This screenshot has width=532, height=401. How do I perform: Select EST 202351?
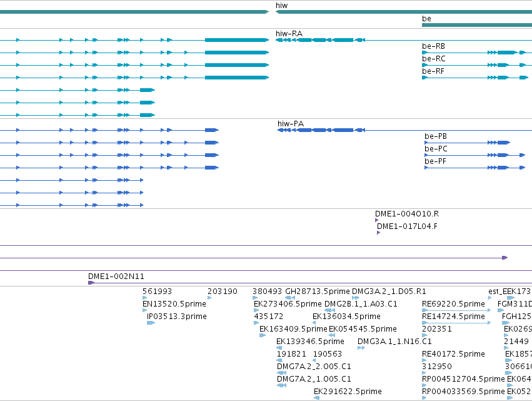(436, 329)
